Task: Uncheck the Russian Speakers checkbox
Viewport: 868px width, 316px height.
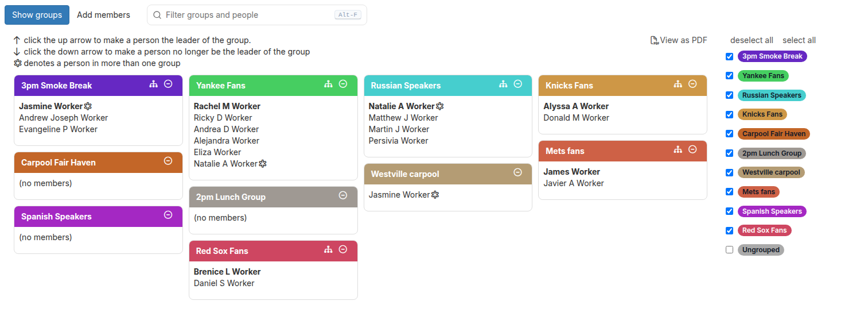Action: pos(729,95)
